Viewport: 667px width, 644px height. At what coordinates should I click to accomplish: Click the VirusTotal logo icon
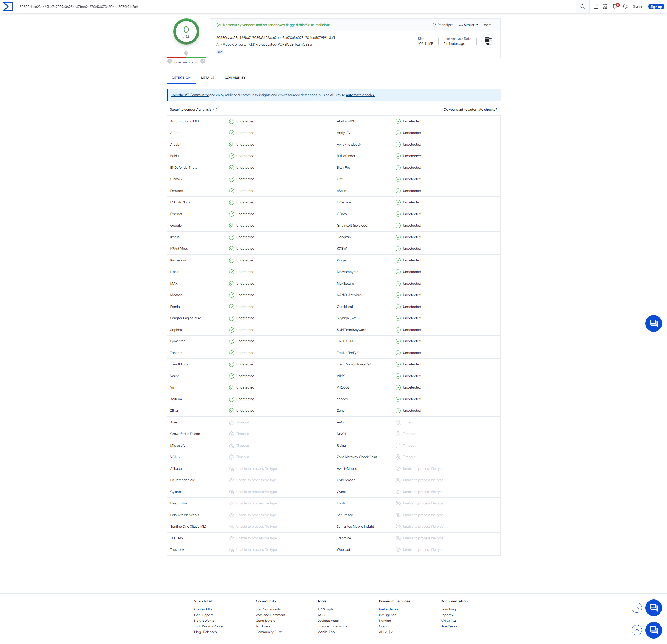click(8, 7)
